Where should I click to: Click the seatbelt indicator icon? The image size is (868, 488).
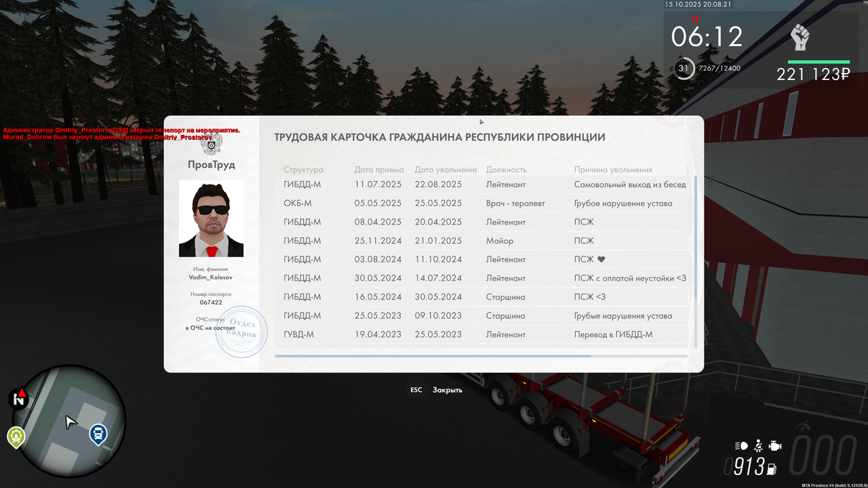[759, 446]
